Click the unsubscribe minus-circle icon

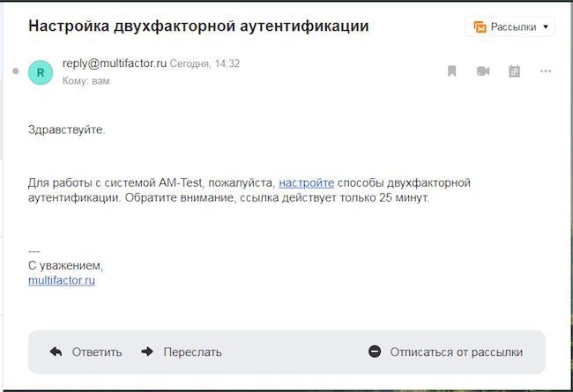pyautogui.click(x=375, y=351)
